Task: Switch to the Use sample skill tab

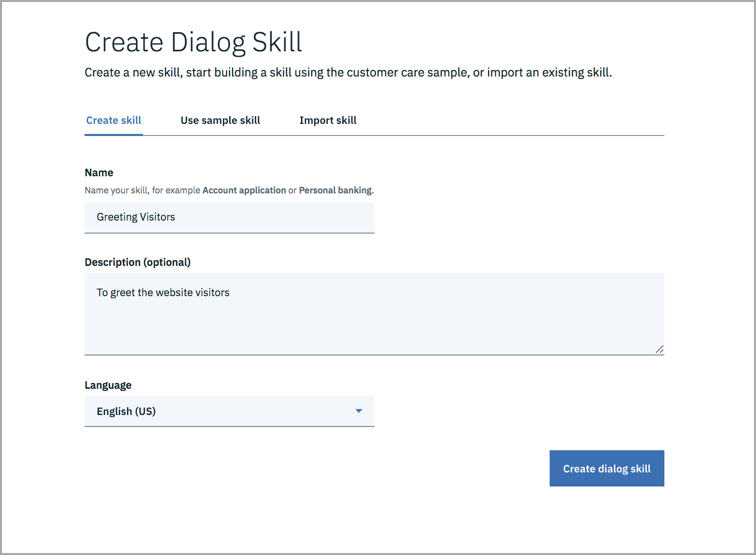Action: (x=220, y=120)
